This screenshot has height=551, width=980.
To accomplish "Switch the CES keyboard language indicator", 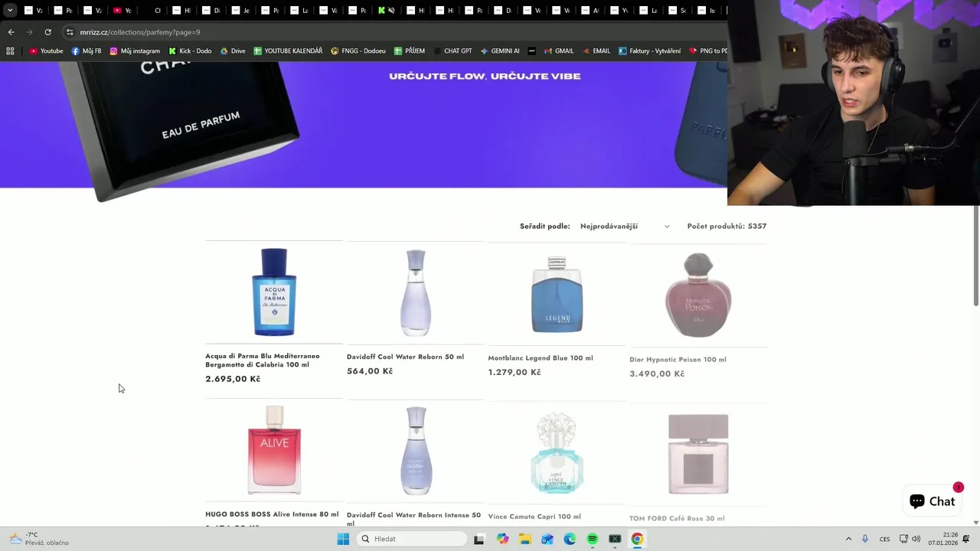I will pyautogui.click(x=884, y=539).
